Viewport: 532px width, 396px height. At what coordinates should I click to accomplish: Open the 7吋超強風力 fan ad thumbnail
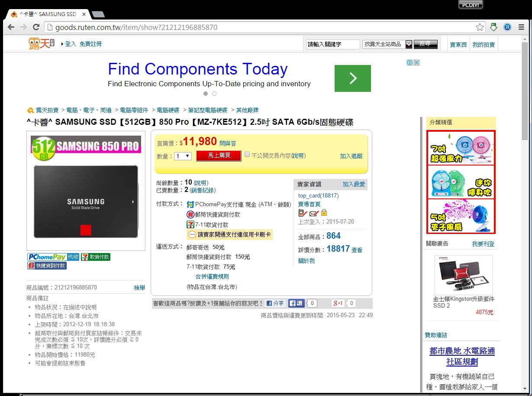coord(461,148)
